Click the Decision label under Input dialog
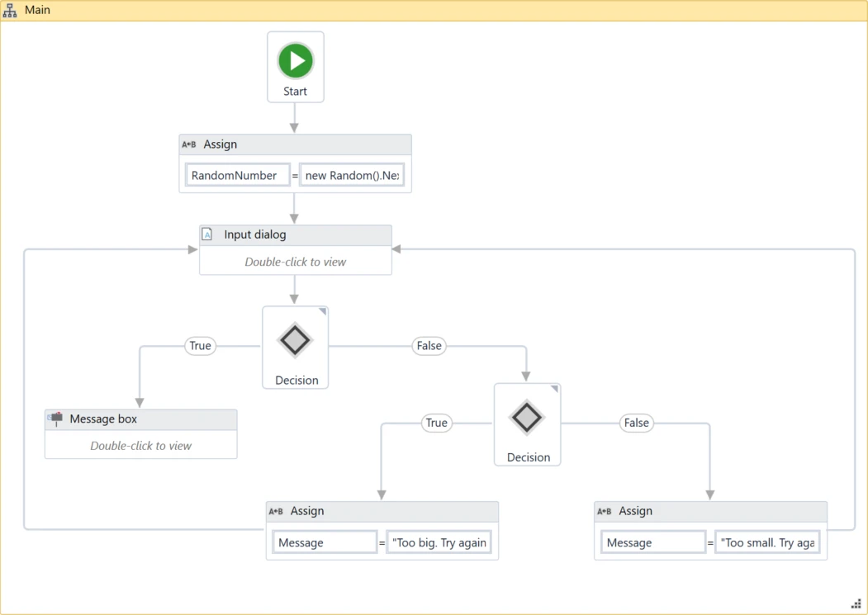 tap(296, 381)
